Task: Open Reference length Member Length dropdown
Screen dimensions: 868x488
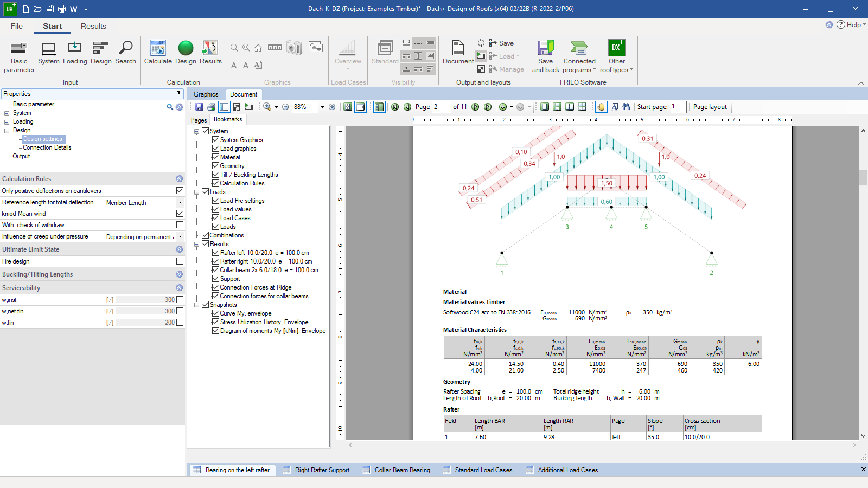Action: 180,202
